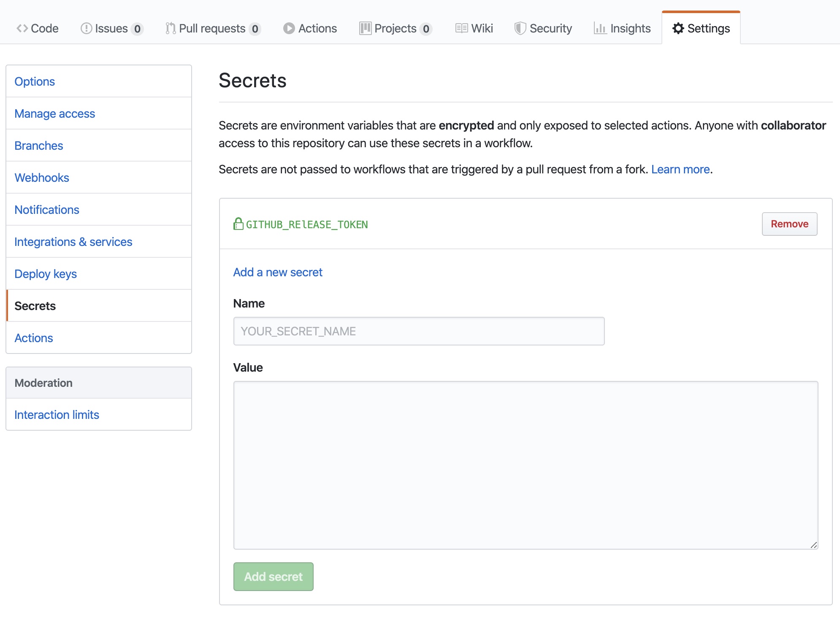840x626 pixels.
Task: Click the Security shield icon
Action: pyautogui.click(x=520, y=28)
